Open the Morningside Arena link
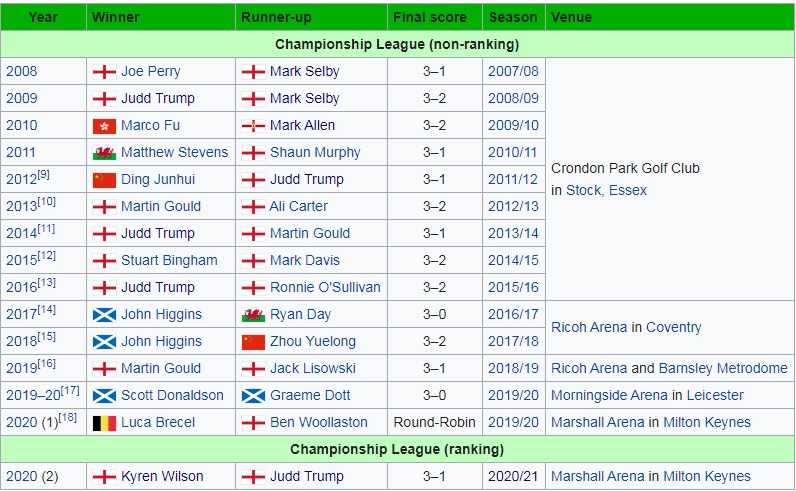Viewport: 796px width, 491px height. pyautogui.click(x=609, y=395)
